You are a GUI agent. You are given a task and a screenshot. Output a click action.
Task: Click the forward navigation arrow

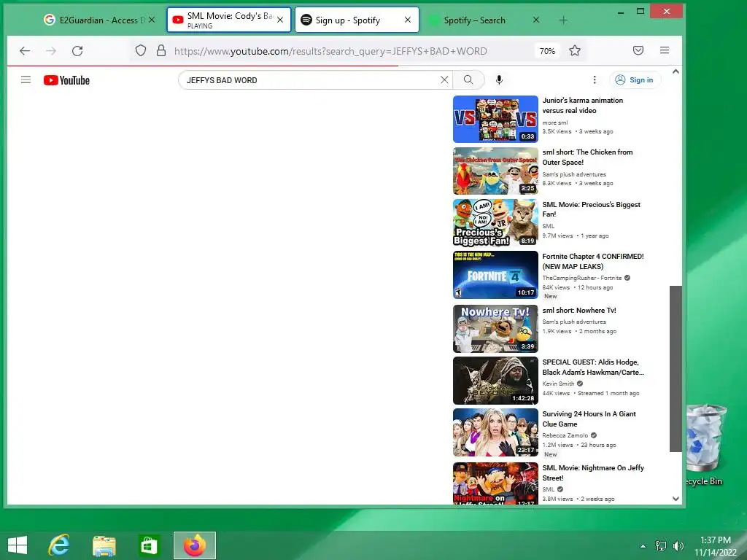pos(51,51)
